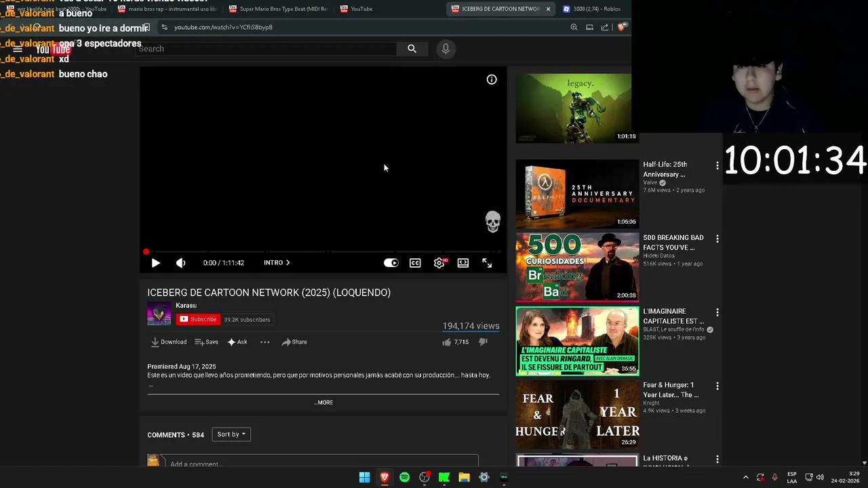This screenshot has width=868, height=488.
Task: Click the share page icon in address bar
Action: 605,27
